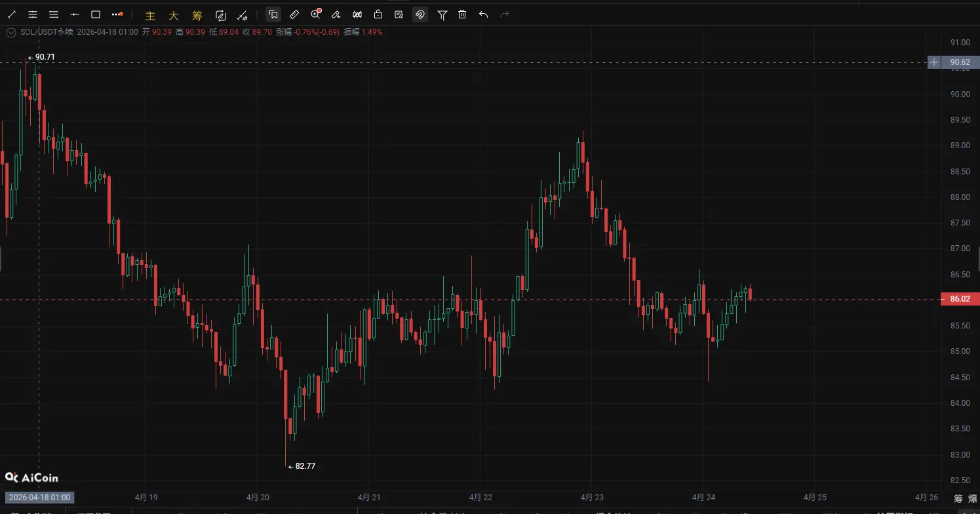This screenshot has width=980, height=514.
Task: Undo the last action
Action: [x=483, y=14]
